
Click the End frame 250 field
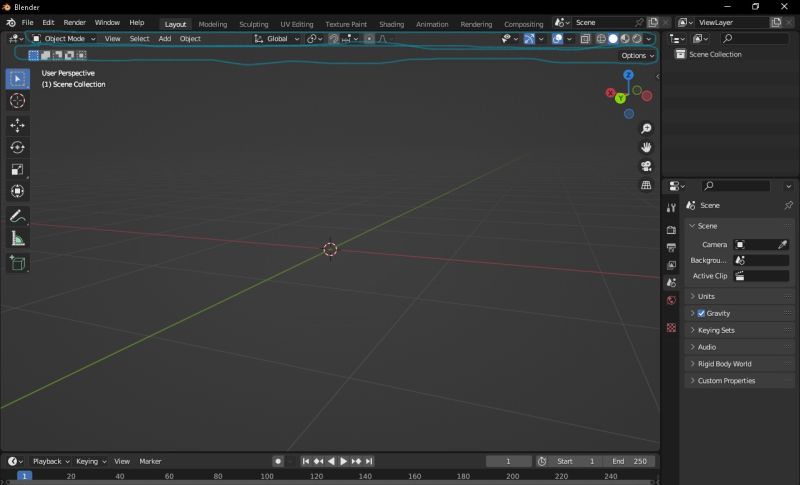tap(629, 462)
